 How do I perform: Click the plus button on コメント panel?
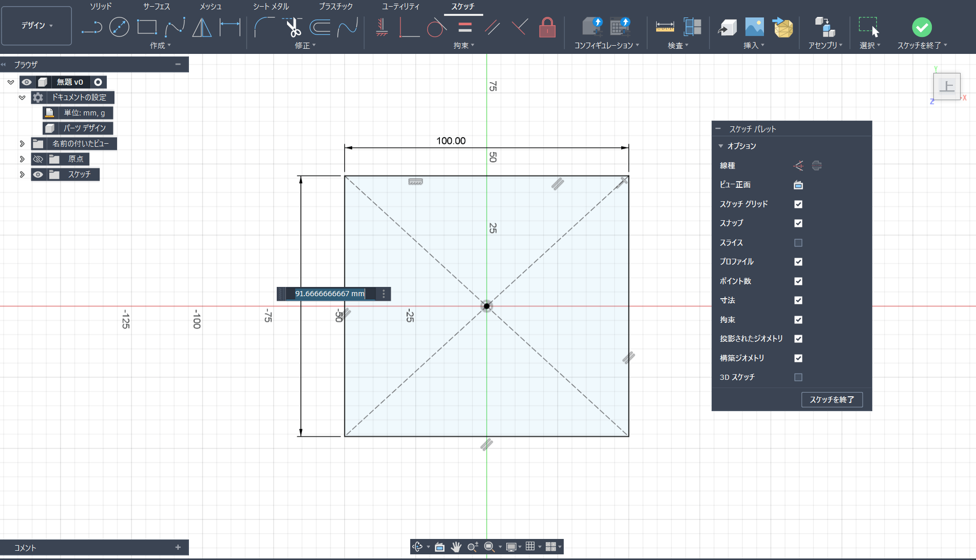[x=178, y=548]
